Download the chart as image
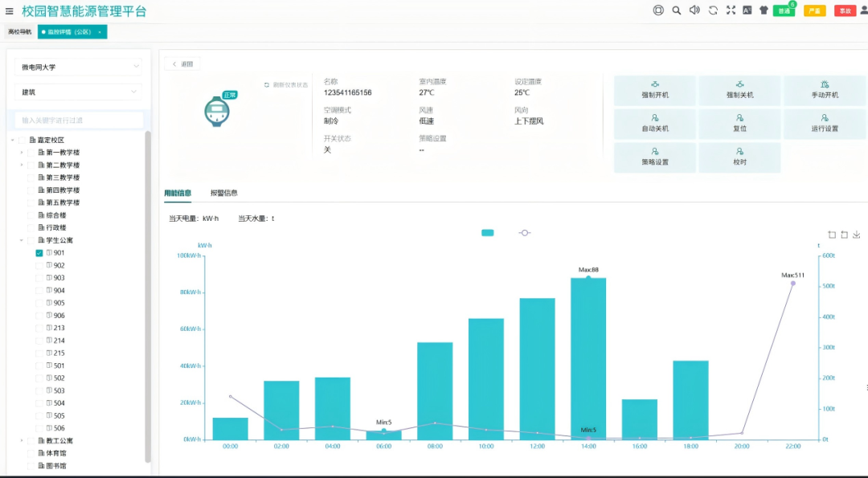This screenshot has width=868, height=478. tap(857, 235)
